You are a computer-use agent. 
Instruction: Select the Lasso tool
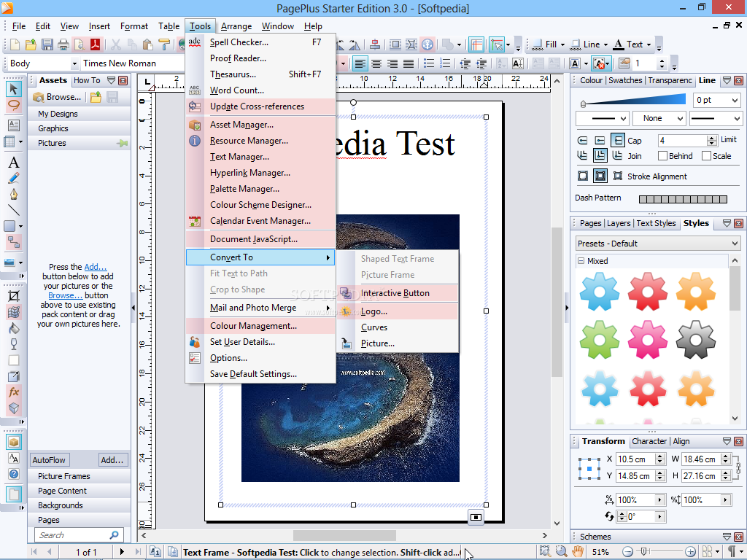click(13, 105)
